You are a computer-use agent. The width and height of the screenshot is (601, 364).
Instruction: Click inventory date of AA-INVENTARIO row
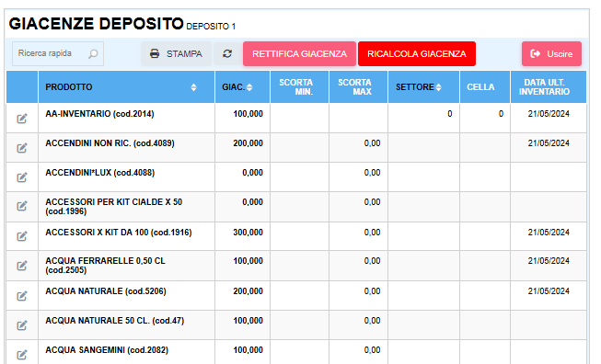[549, 114]
